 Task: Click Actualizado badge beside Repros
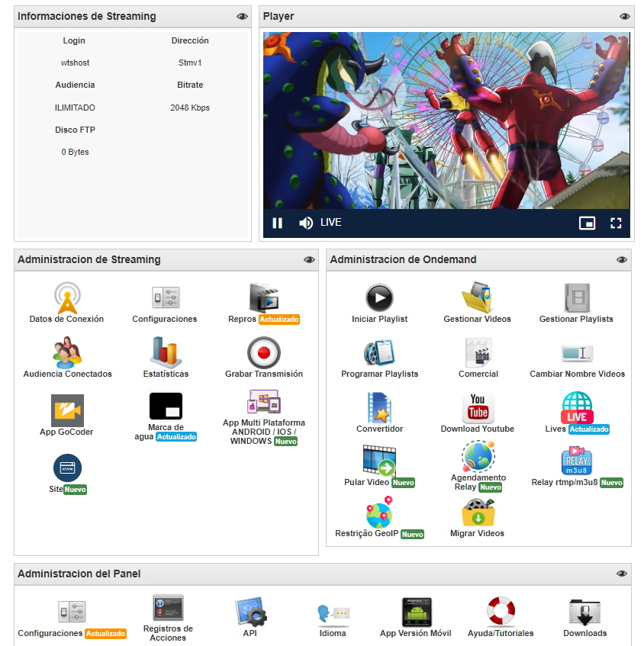click(x=279, y=320)
